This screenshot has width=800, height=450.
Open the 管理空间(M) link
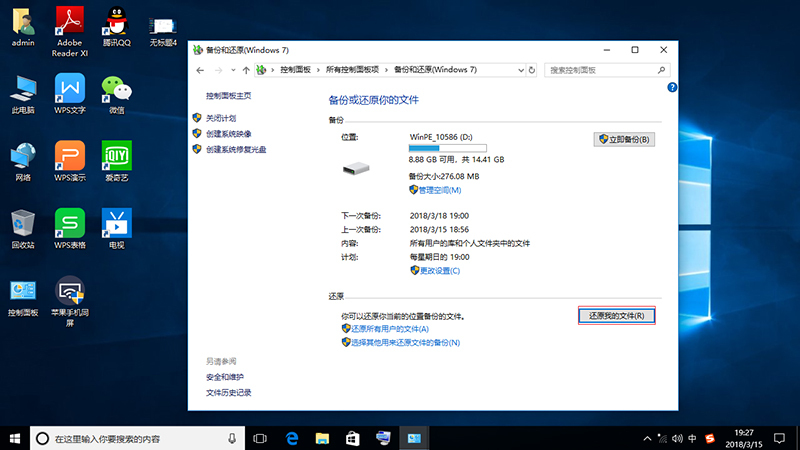tap(440, 190)
